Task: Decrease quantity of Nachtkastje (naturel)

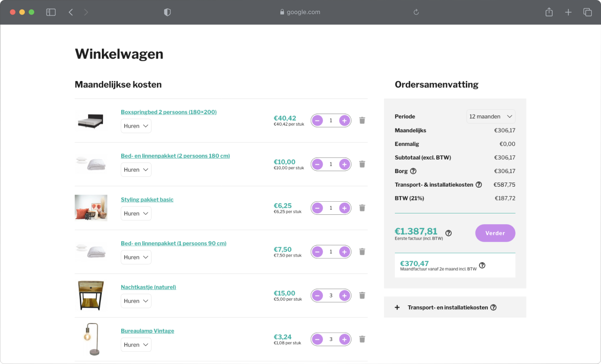Action: (x=317, y=296)
